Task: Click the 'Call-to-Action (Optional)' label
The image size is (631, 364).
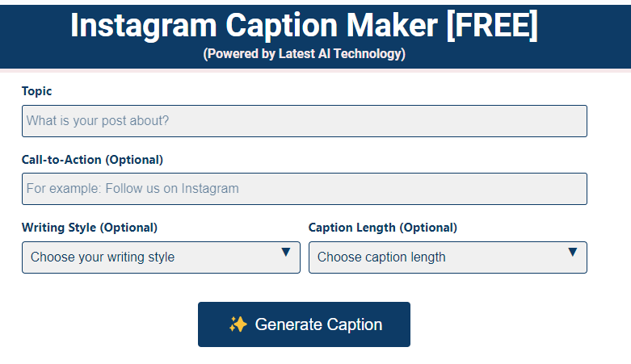Action: 92,160
